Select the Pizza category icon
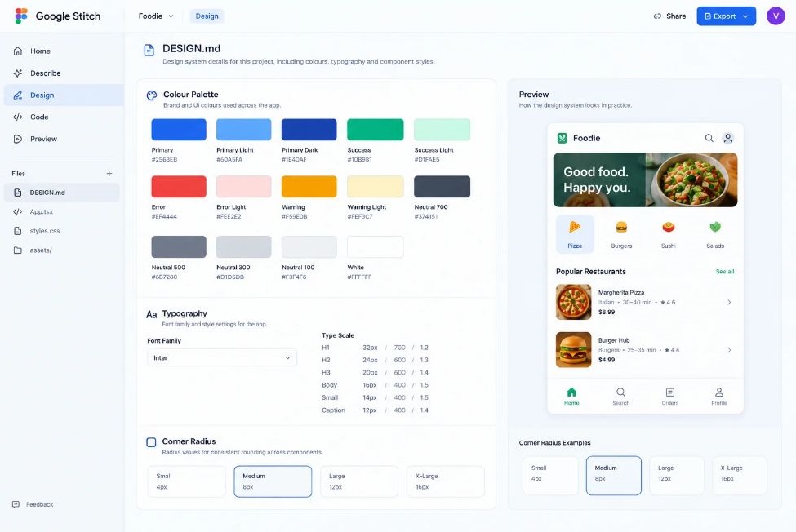 tap(575, 227)
